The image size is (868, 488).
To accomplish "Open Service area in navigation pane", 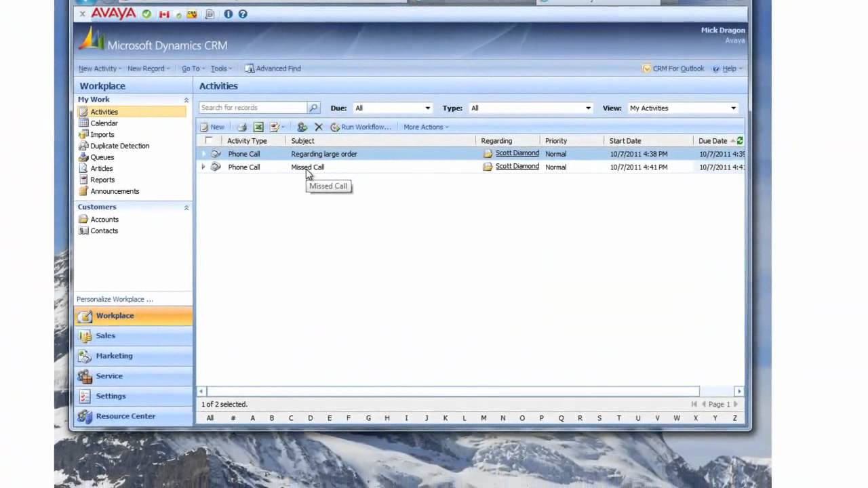I will click(x=134, y=375).
